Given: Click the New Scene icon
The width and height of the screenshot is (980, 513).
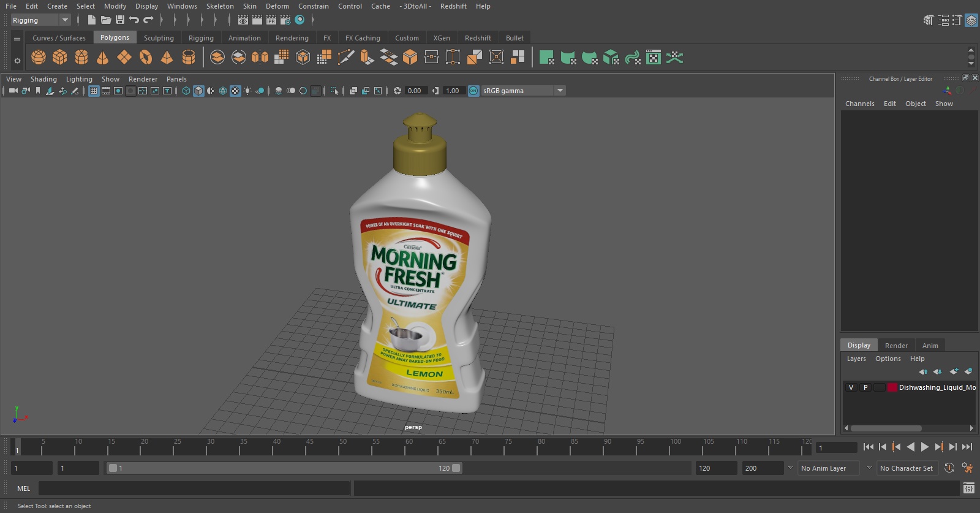Looking at the screenshot, I should 91,20.
